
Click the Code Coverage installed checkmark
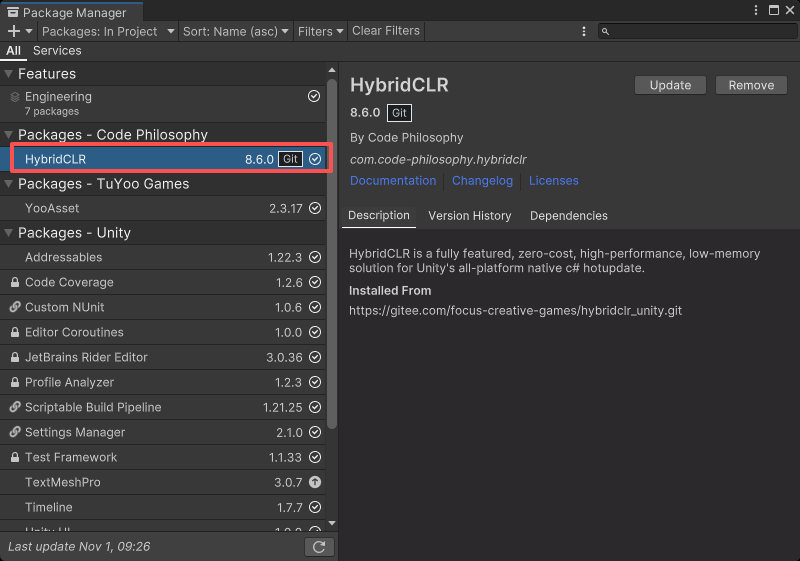click(315, 282)
